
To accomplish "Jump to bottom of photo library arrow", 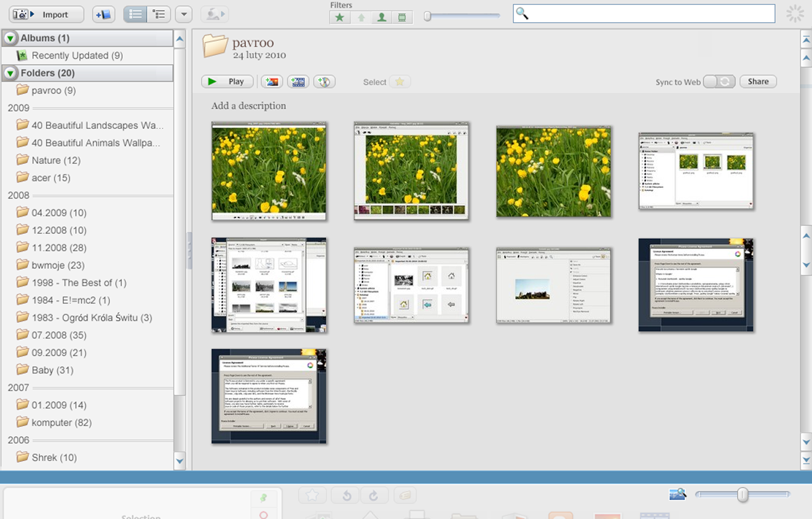I will pyautogui.click(x=806, y=459).
